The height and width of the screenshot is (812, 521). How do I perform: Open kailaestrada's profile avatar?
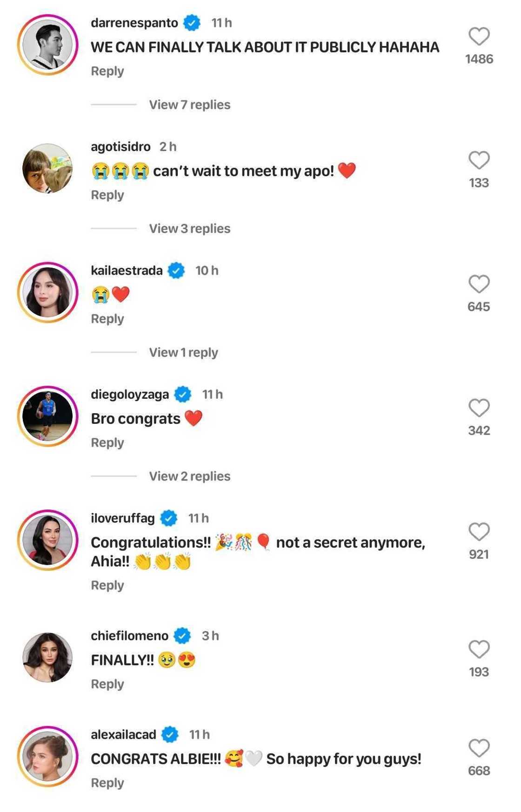click(x=48, y=292)
